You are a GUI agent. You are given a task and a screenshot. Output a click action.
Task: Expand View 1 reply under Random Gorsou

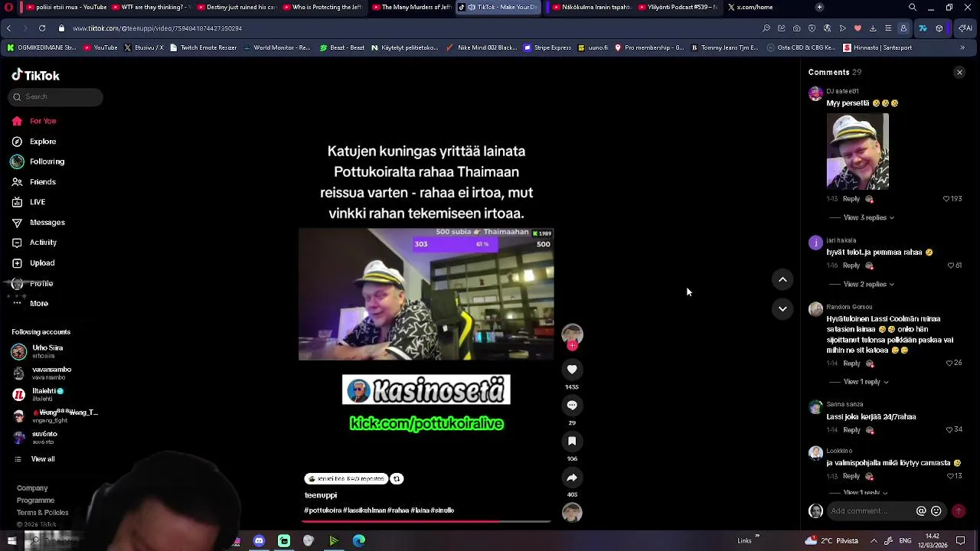click(865, 382)
